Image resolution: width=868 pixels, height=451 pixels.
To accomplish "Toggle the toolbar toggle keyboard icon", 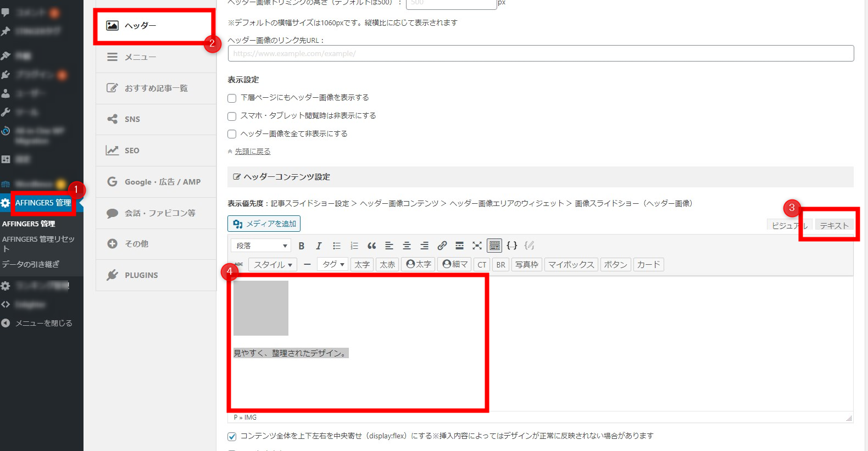I will (x=494, y=246).
